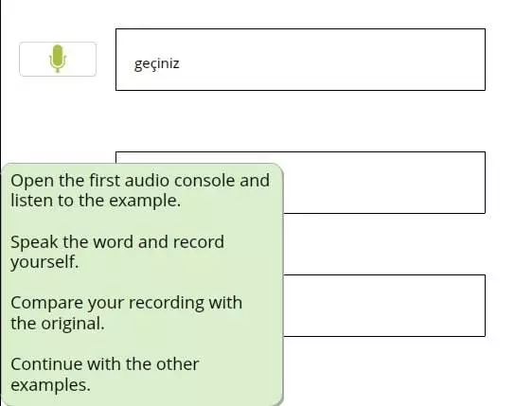Click the line 'Open the first audio console and'
The image size is (532, 406).
[140, 181]
